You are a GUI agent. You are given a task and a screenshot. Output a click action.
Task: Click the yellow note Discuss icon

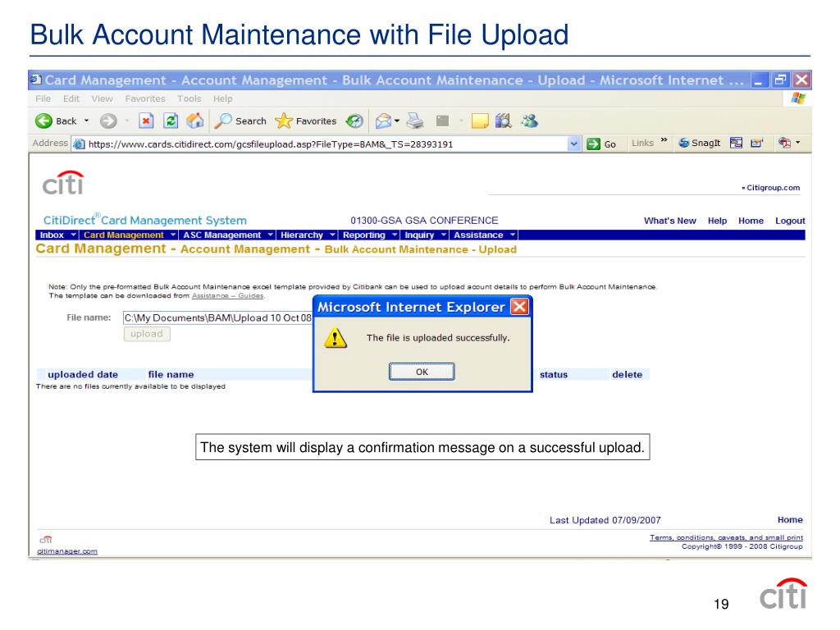coord(479,121)
